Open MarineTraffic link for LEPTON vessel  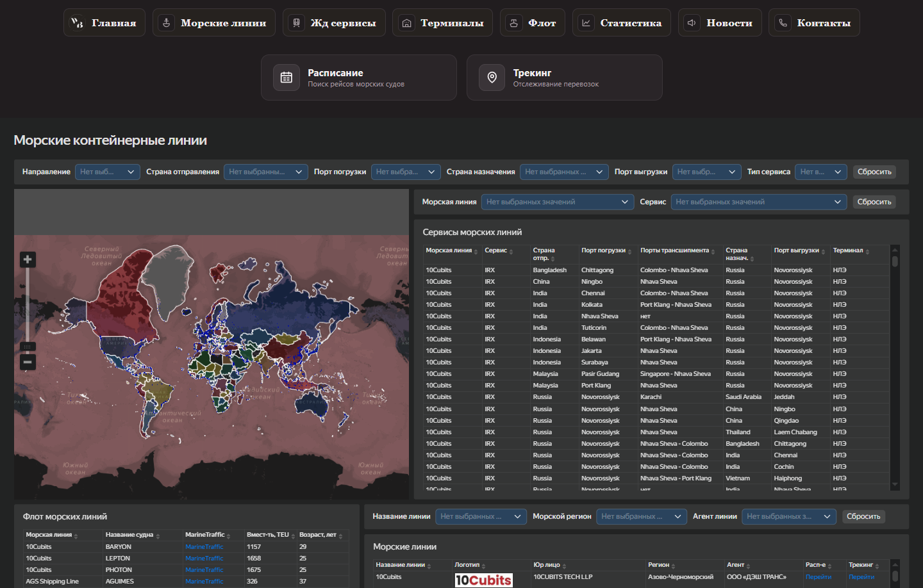(204, 559)
